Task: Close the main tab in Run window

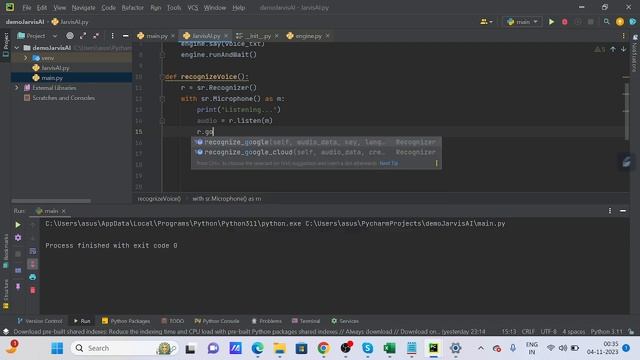Action: coord(64,211)
